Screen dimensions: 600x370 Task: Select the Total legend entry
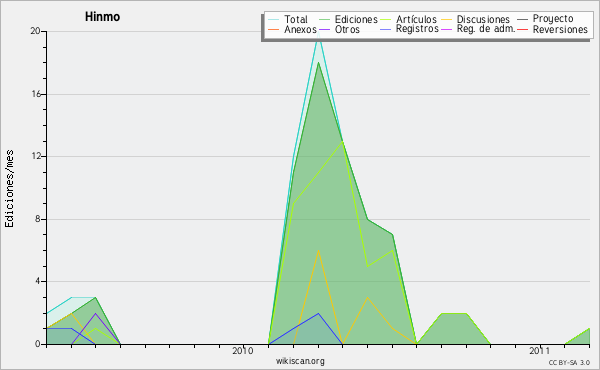[x=295, y=19]
